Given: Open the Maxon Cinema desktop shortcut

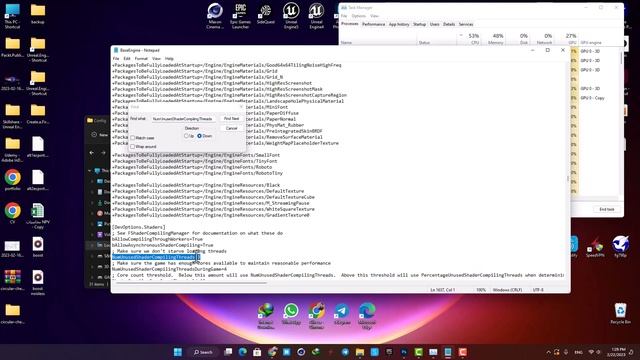Looking at the screenshot, I should pos(215,16).
